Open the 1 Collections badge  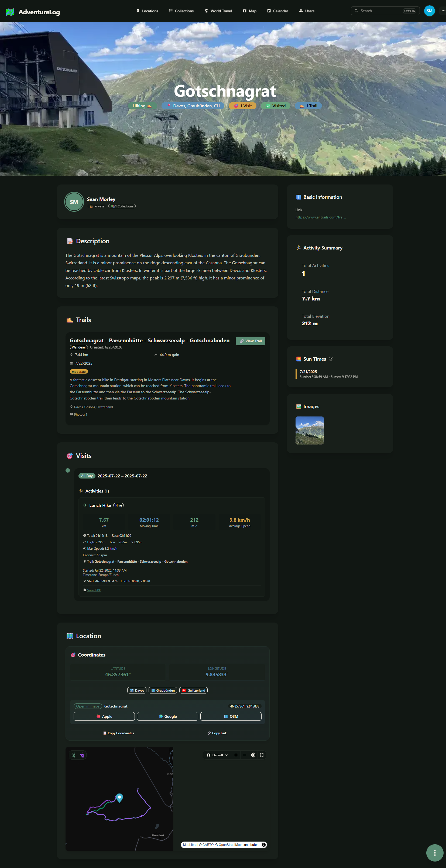pyautogui.click(x=122, y=206)
